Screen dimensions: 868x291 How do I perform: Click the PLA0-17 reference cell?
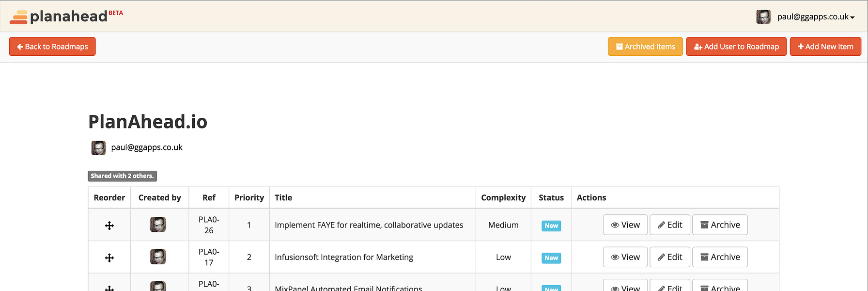coord(209,257)
